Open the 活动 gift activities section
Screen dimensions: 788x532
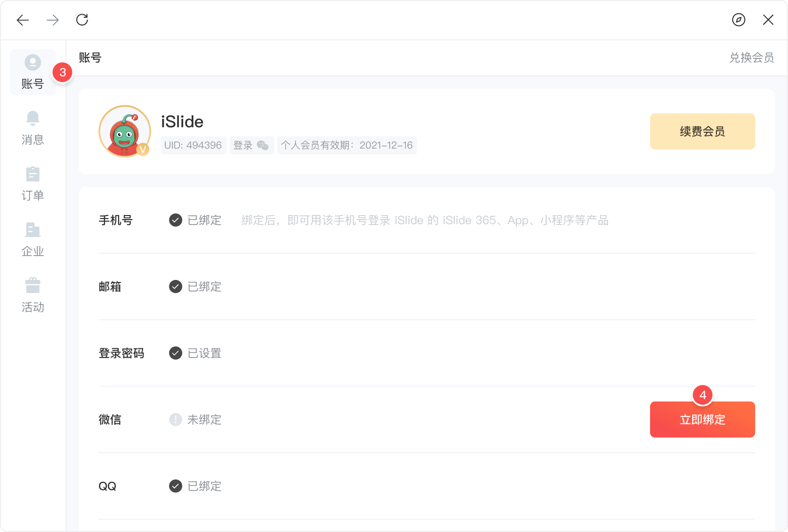click(x=33, y=296)
